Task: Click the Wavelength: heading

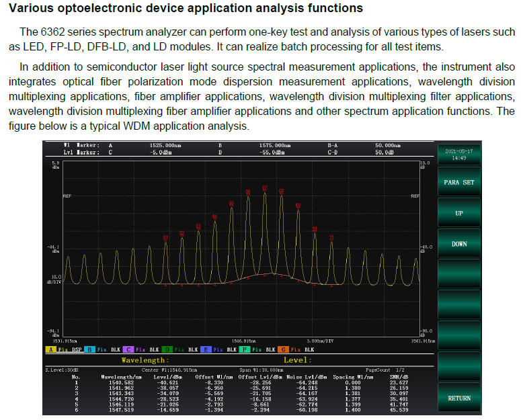Action: [145, 360]
